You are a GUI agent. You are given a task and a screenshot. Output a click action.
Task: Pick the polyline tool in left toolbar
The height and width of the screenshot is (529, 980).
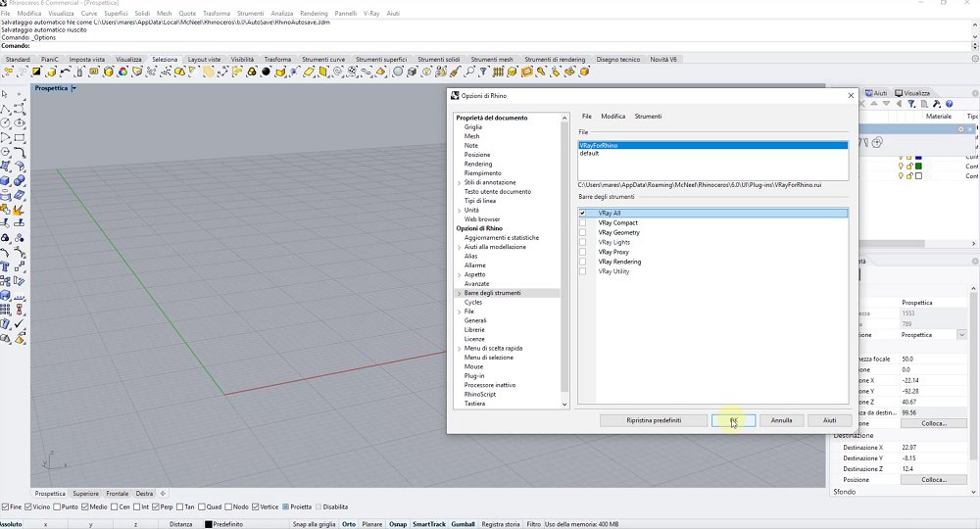click(x=5, y=109)
